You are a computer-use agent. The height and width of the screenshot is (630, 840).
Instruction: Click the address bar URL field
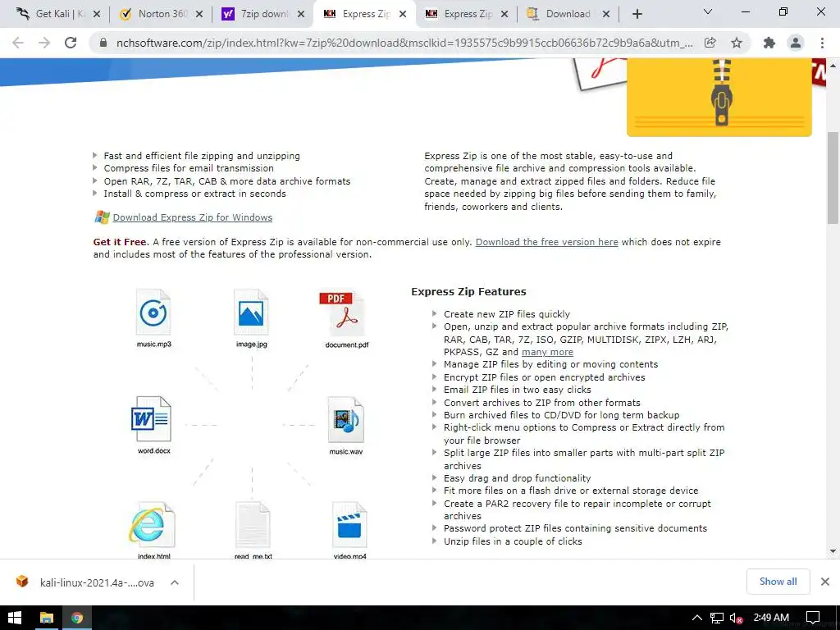(x=404, y=43)
